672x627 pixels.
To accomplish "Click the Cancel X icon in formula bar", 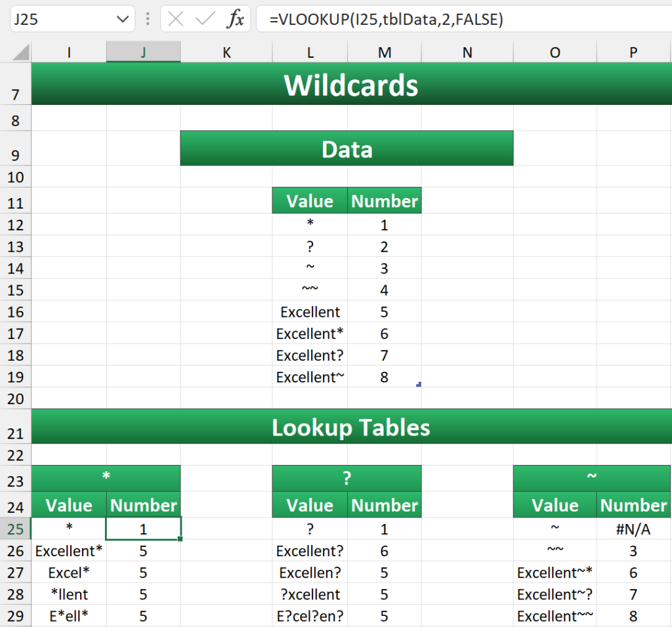I will tap(176, 20).
